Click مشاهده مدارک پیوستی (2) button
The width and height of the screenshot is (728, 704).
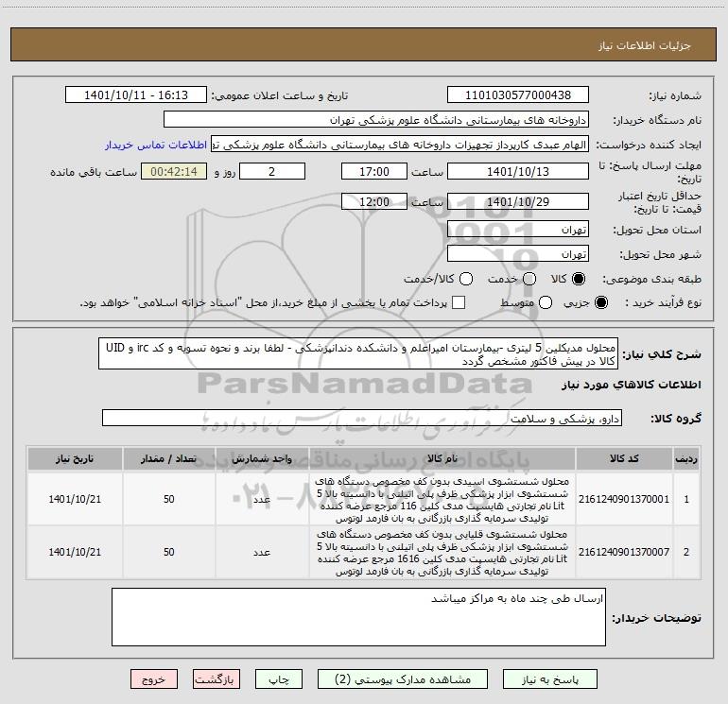coord(403,679)
